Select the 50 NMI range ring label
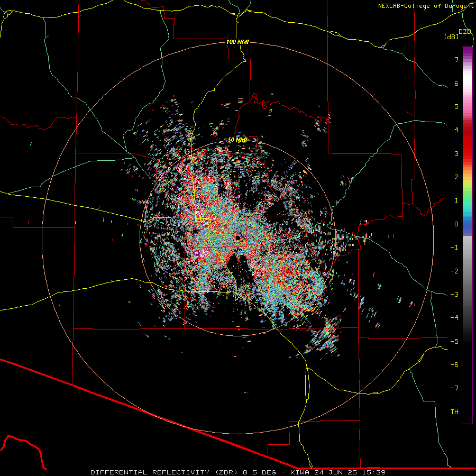This screenshot has height=476, width=476. [237, 140]
